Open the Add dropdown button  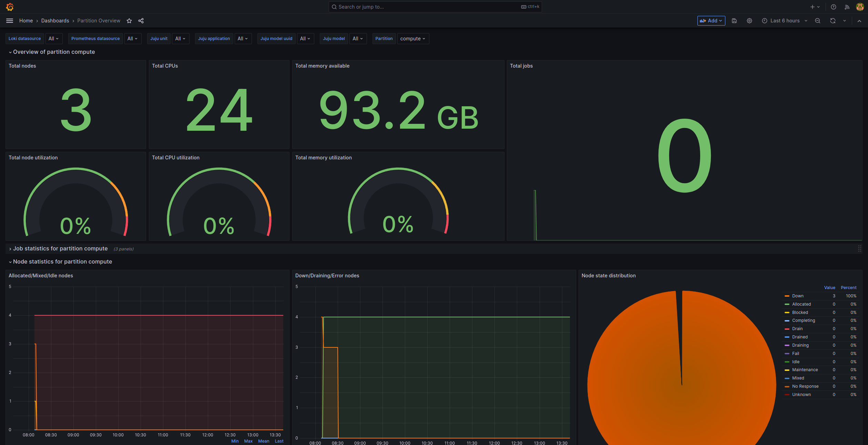[711, 21]
